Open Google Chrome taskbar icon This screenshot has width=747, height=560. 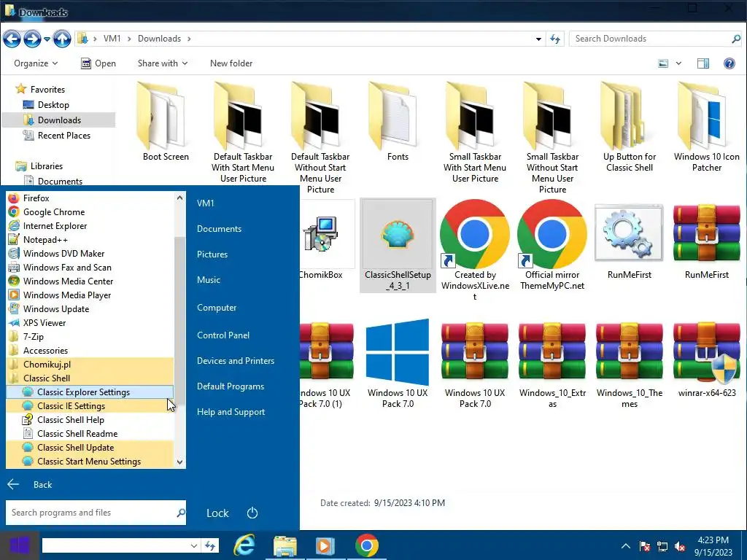[366, 545]
